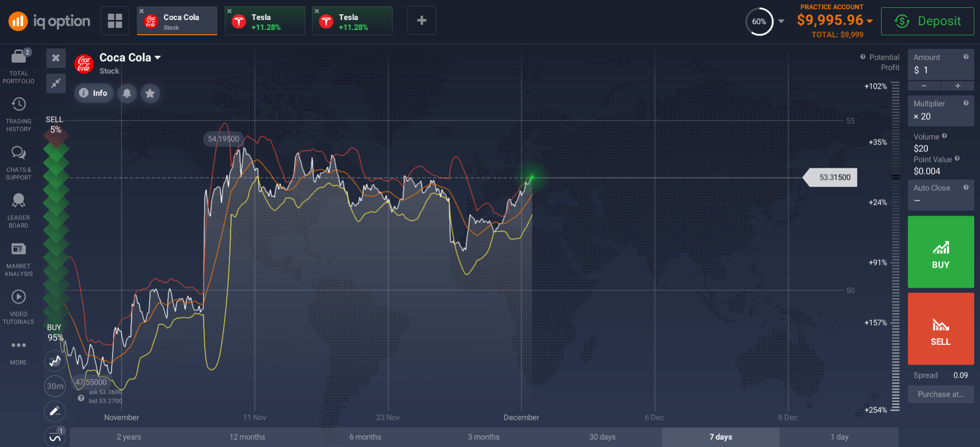This screenshot has height=447, width=980.
Task: Click the help icon near ask/bid
Action: click(x=81, y=398)
